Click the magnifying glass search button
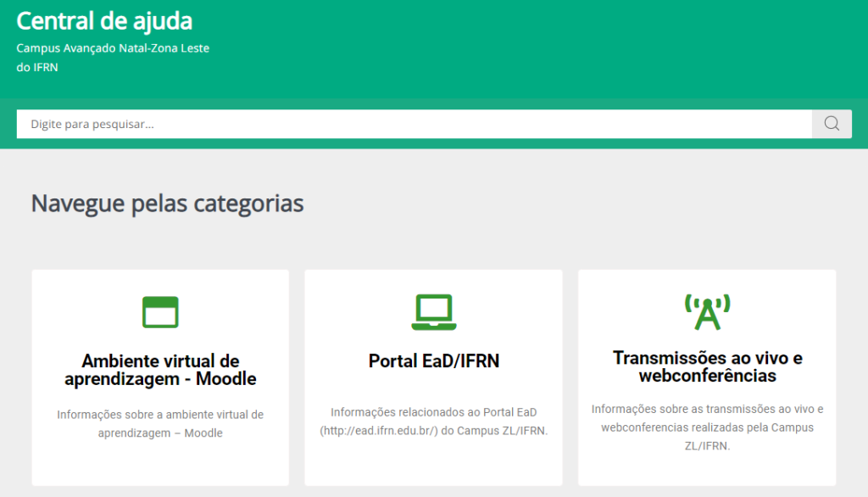Image resolution: width=868 pixels, height=497 pixels. coord(832,124)
